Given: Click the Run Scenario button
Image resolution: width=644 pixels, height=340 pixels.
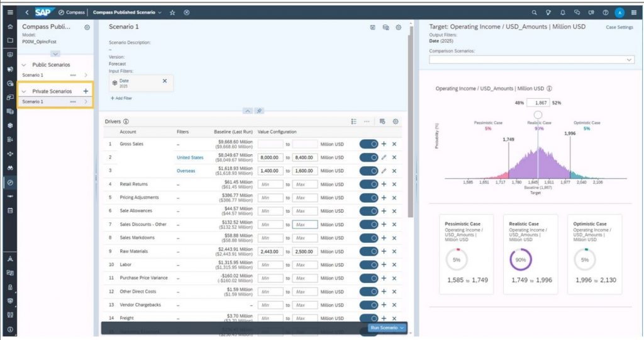Looking at the screenshot, I should 386,328.
